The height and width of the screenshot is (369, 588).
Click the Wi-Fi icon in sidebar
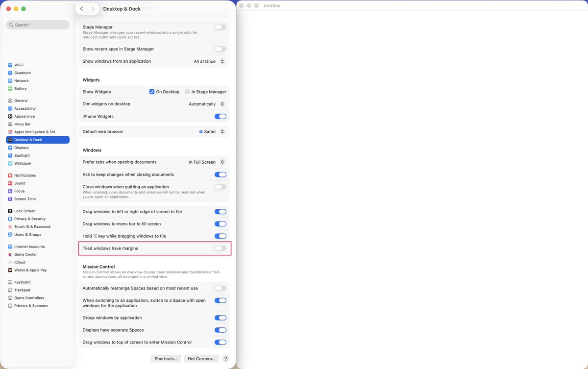[x=10, y=65]
